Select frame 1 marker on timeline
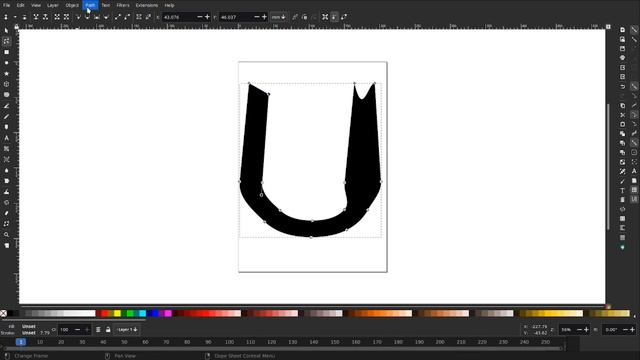Image resolution: width=640 pixels, height=360 pixels. click(20, 342)
